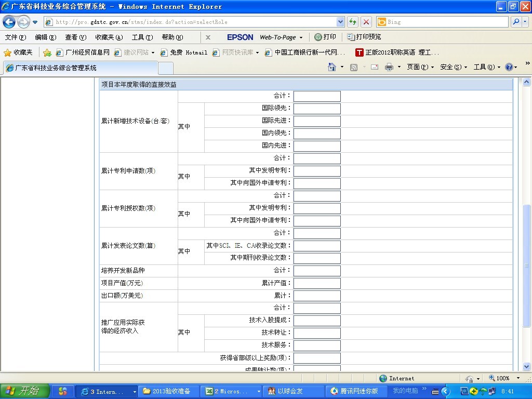532x399 pixels.
Task: Click the 技术转让 input field
Action: point(317,333)
